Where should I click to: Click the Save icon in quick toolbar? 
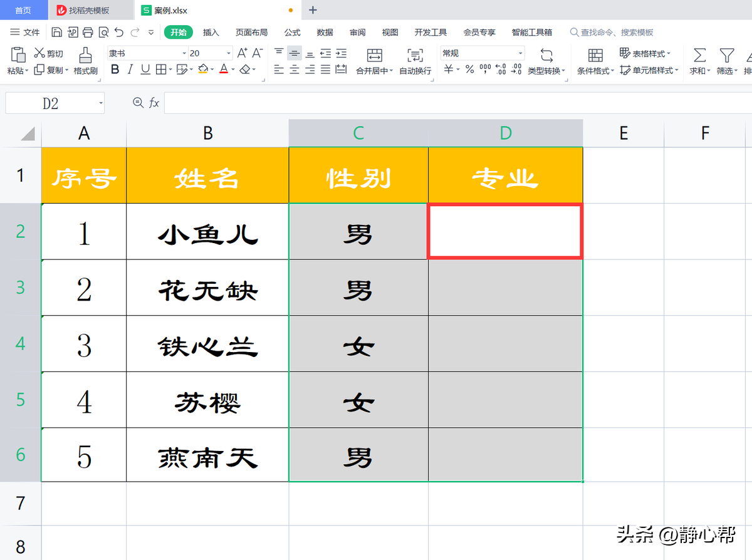pyautogui.click(x=57, y=32)
